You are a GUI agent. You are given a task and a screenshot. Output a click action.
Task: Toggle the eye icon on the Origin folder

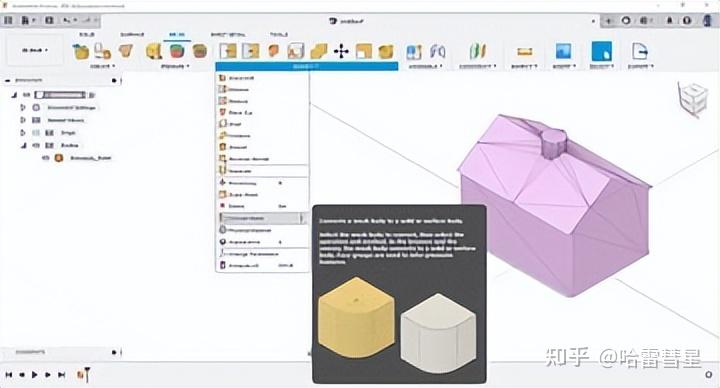(x=36, y=133)
